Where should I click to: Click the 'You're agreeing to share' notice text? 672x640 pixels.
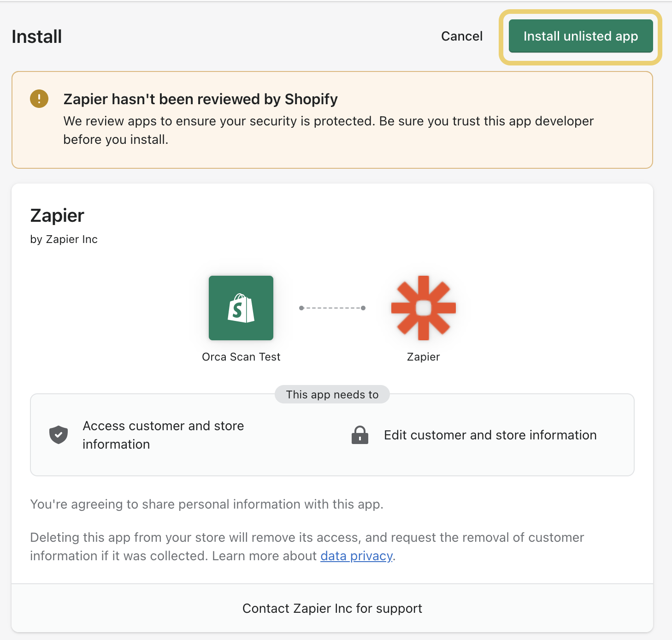point(206,504)
